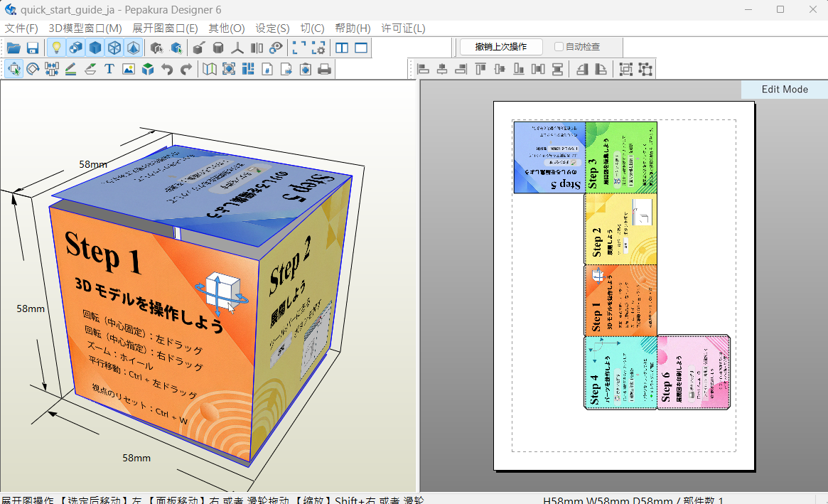Enable the 自动检查 checkbox

click(x=559, y=47)
